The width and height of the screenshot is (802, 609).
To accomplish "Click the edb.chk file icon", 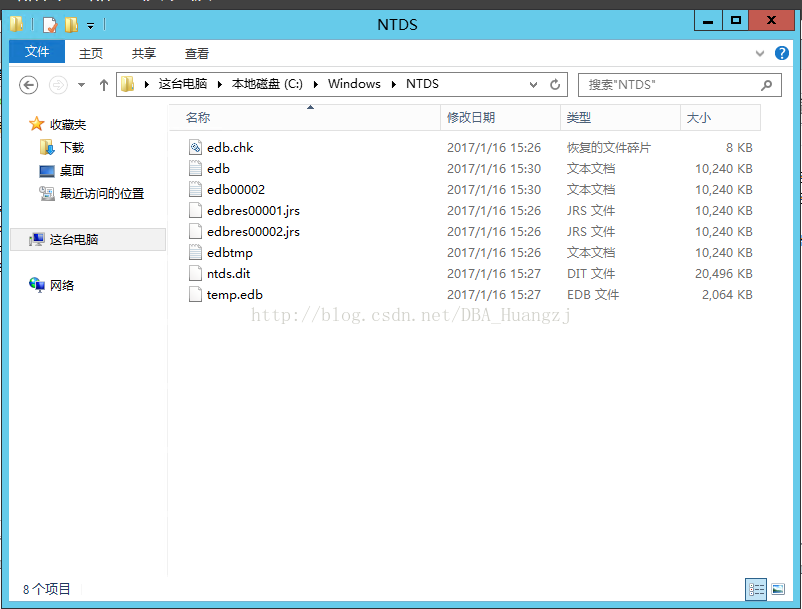I will click(x=195, y=148).
